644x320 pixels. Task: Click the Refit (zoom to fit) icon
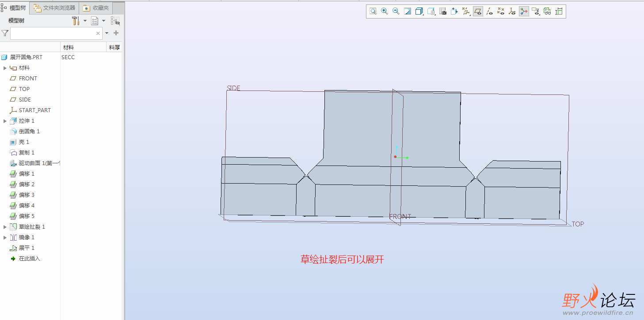[373, 11]
